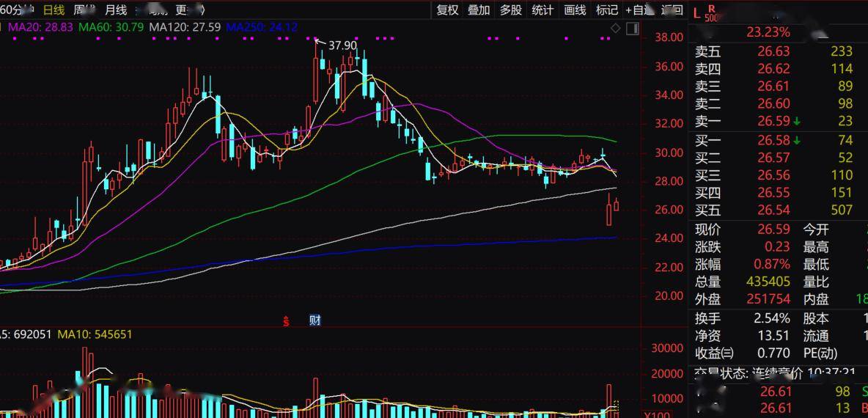Click the green arrow beside 卖一 price
The height and width of the screenshot is (418, 868).
(x=797, y=122)
